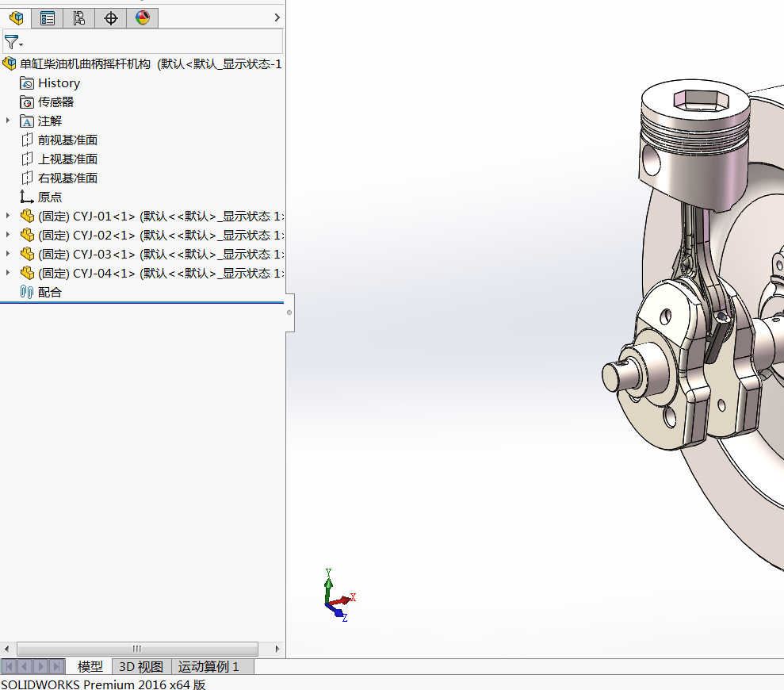Click the tree scrollbar right arrow
This screenshot has width=784, height=690.
pos(277,649)
